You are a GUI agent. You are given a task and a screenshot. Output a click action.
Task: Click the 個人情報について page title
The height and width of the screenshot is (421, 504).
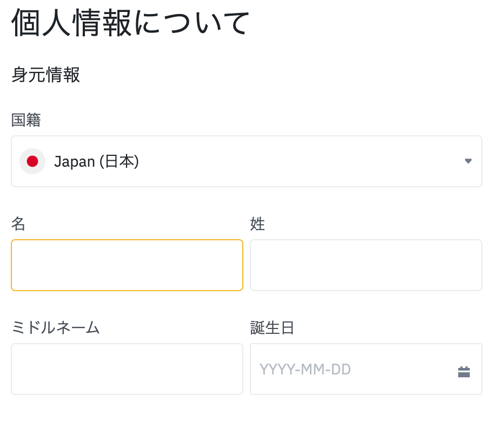click(x=130, y=22)
